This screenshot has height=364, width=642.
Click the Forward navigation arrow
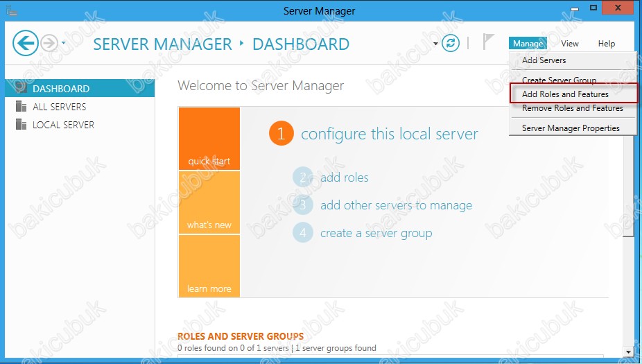(x=49, y=43)
